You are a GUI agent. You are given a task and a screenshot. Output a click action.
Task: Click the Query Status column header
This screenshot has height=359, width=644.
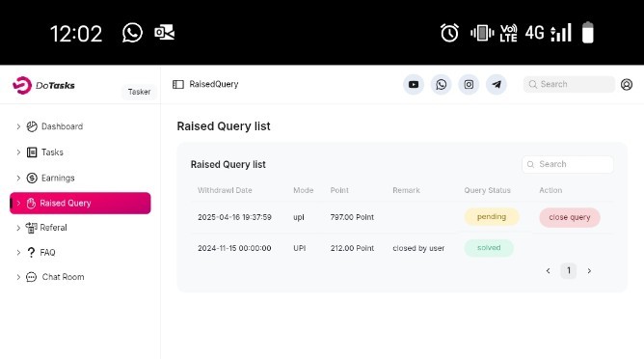point(487,190)
